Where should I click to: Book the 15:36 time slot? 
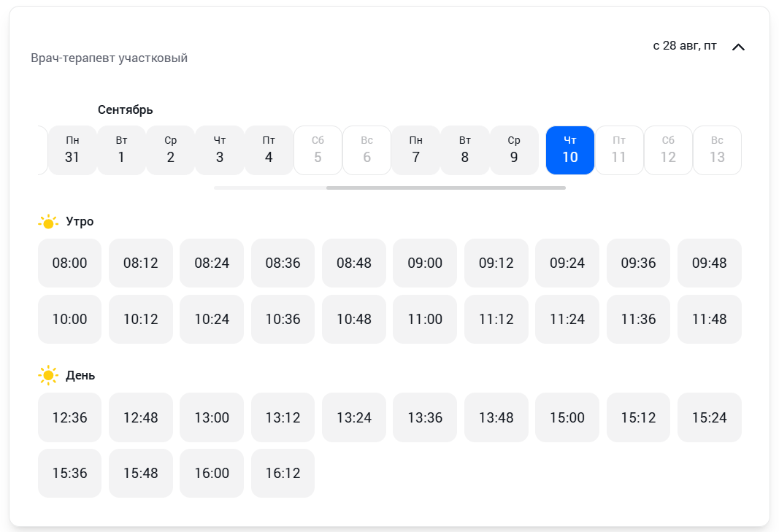tap(69, 473)
